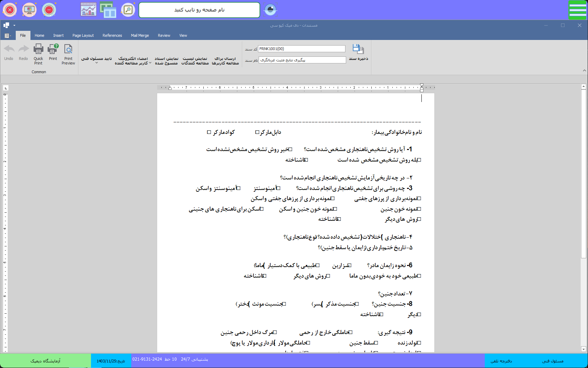Switch to the Page Layout tab
The width and height of the screenshot is (588, 368).
click(x=83, y=35)
